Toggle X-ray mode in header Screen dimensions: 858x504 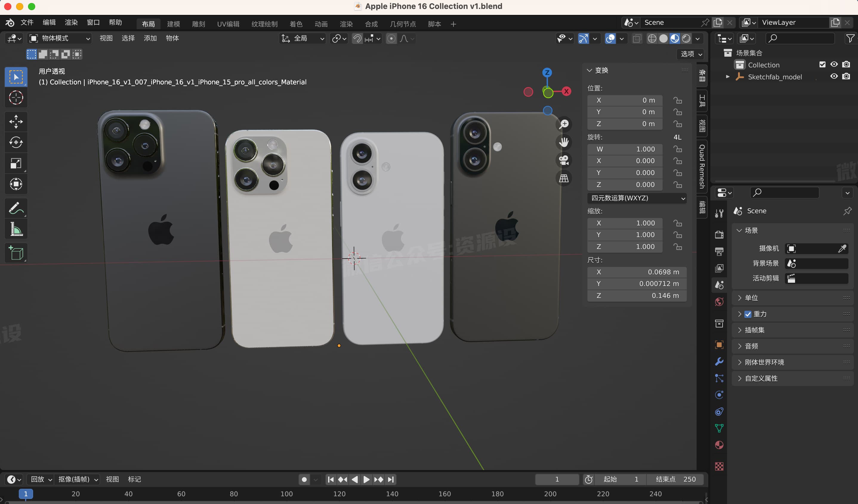tap(637, 38)
